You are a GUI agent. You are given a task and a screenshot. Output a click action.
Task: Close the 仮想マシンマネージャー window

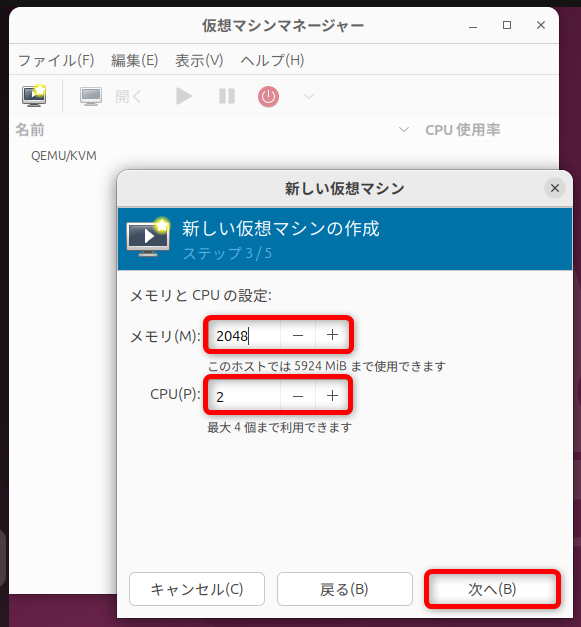point(541,25)
